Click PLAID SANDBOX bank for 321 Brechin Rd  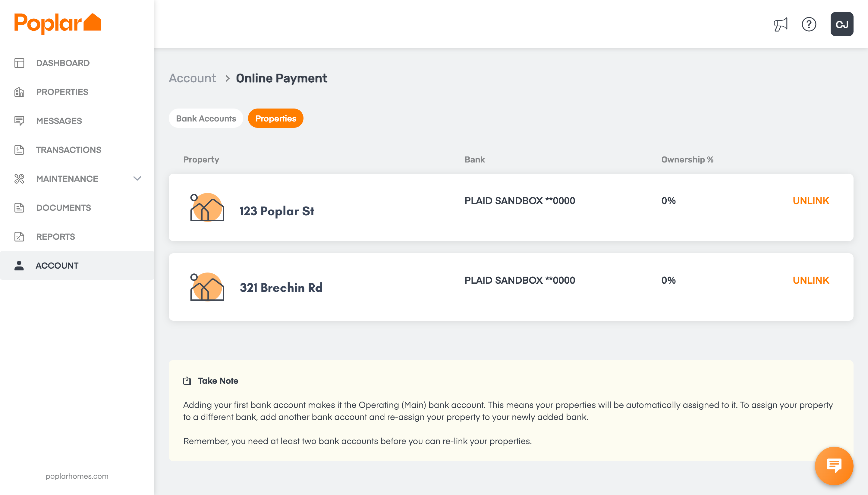tap(520, 280)
